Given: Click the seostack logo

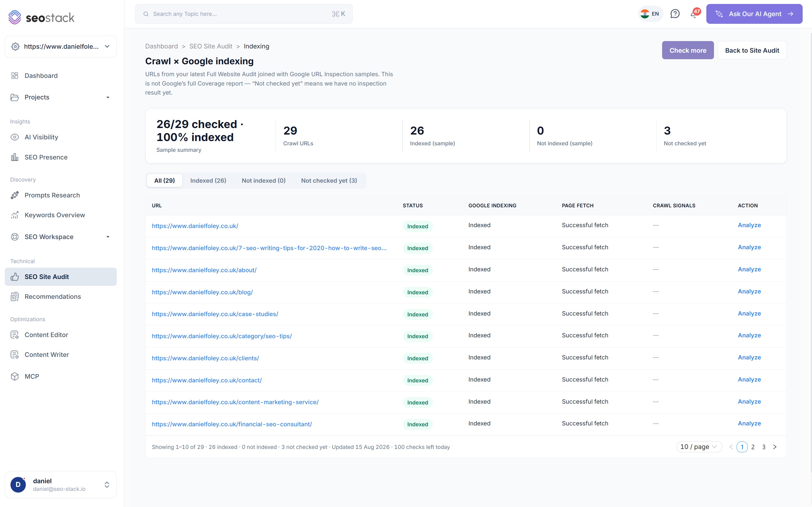Looking at the screenshot, I should [41, 18].
